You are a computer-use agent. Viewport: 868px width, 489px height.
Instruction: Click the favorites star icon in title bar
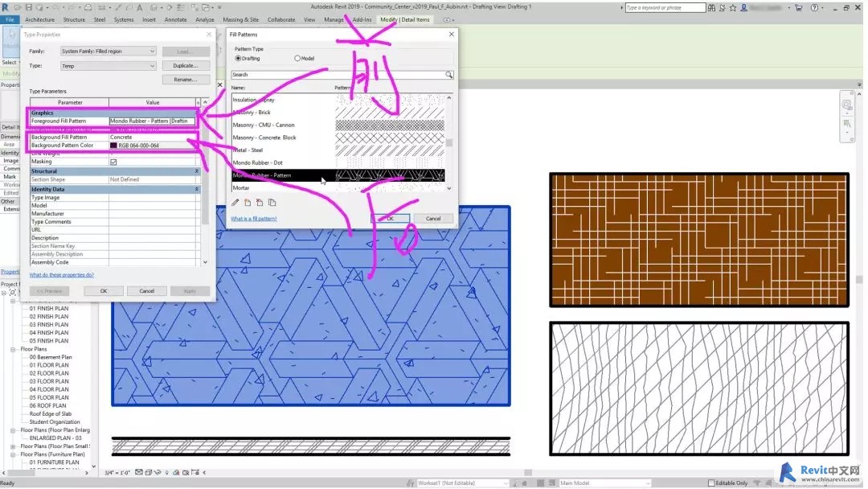[x=733, y=8]
